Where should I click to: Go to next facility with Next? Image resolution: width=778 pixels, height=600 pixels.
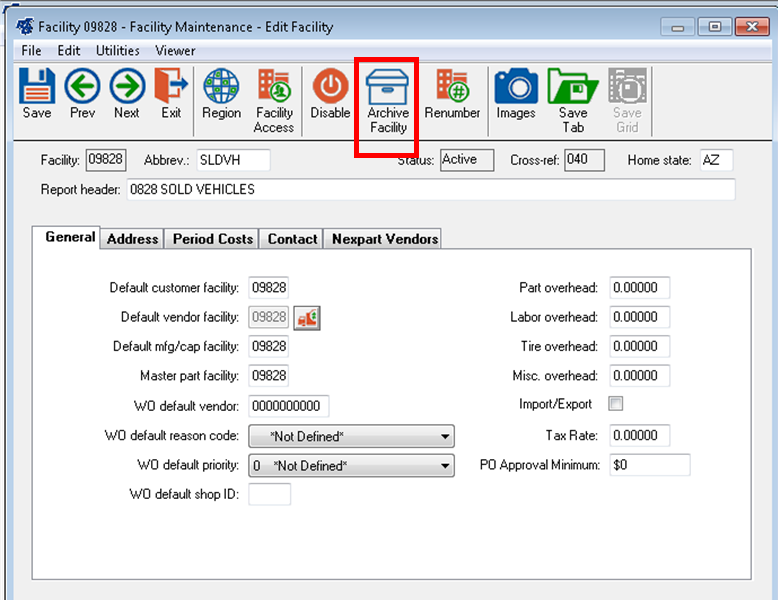coord(127,88)
